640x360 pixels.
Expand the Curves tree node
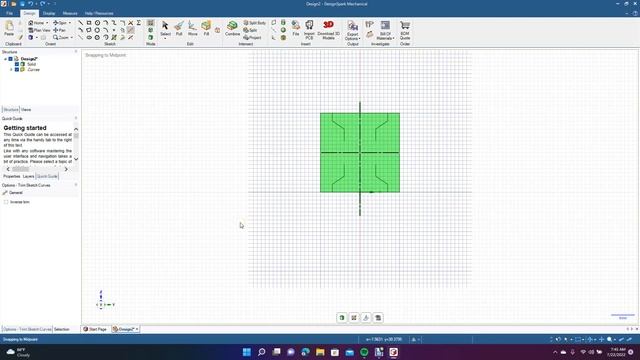(11, 69)
